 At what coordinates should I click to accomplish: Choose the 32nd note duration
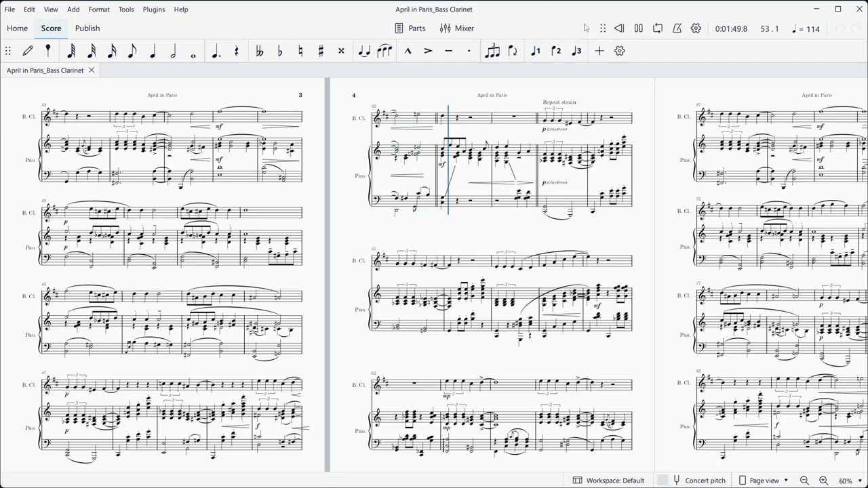[92, 51]
